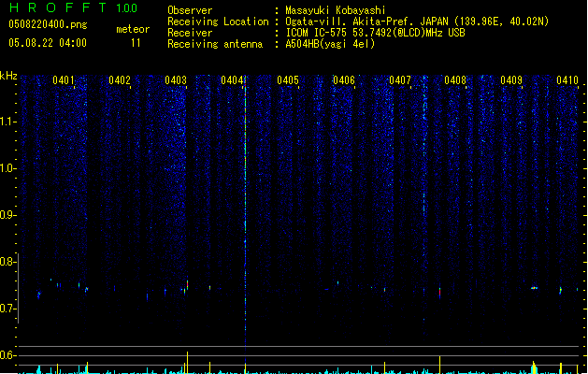Click the 0.8 frequency axis label
Screen dimensions: 588x374
(7, 262)
